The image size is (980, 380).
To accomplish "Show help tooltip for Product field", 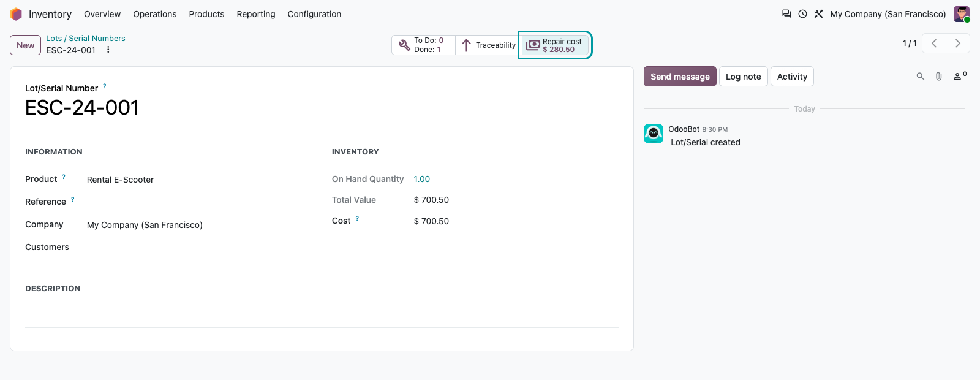I will click(x=64, y=177).
